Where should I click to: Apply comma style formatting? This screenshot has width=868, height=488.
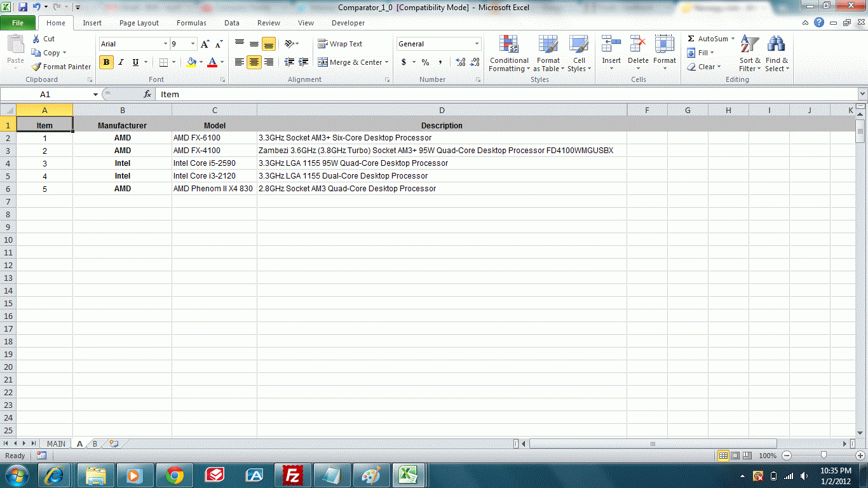440,62
